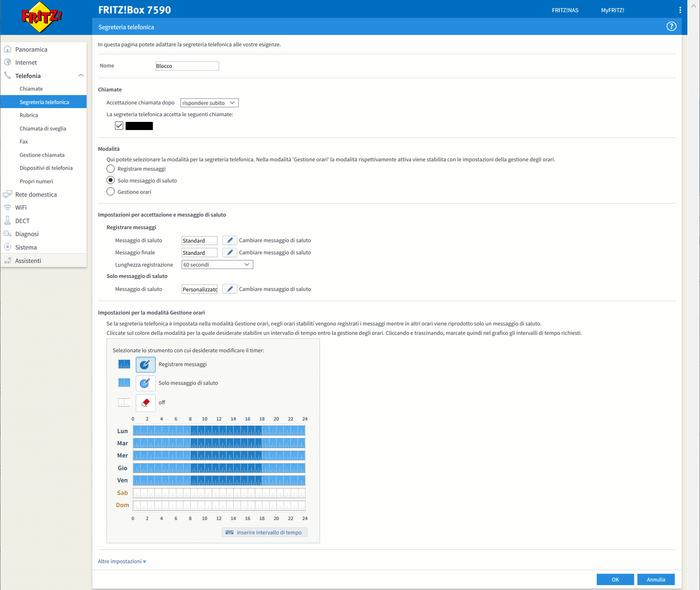
Task: Select Registrare messaggi mode radio button
Action: [111, 169]
